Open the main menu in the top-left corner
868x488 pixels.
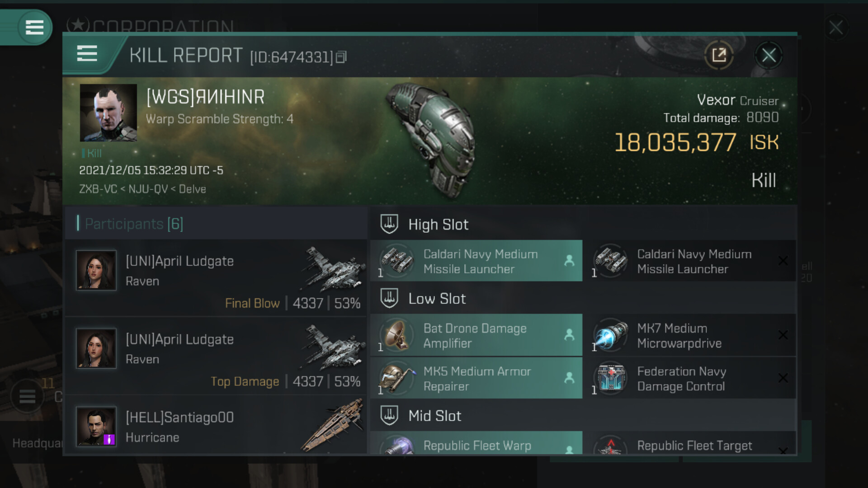point(34,27)
